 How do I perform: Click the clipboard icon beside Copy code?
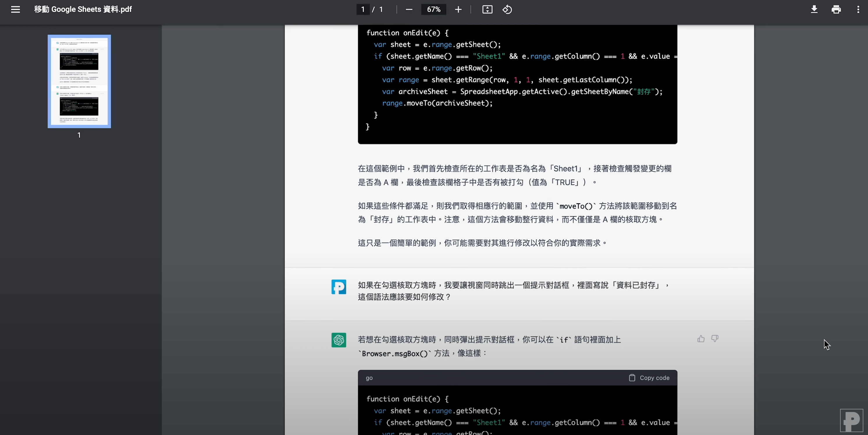pyautogui.click(x=632, y=378)
